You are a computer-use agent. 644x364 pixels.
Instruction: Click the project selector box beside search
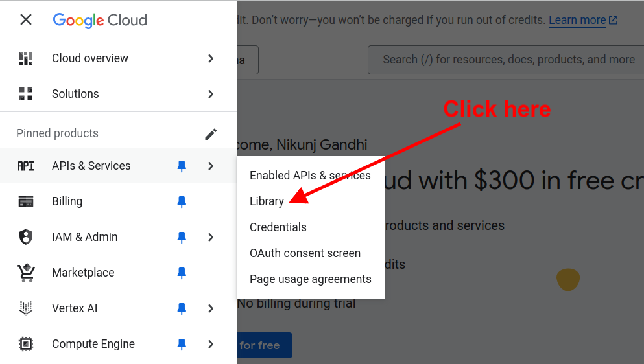coord(248,60)
